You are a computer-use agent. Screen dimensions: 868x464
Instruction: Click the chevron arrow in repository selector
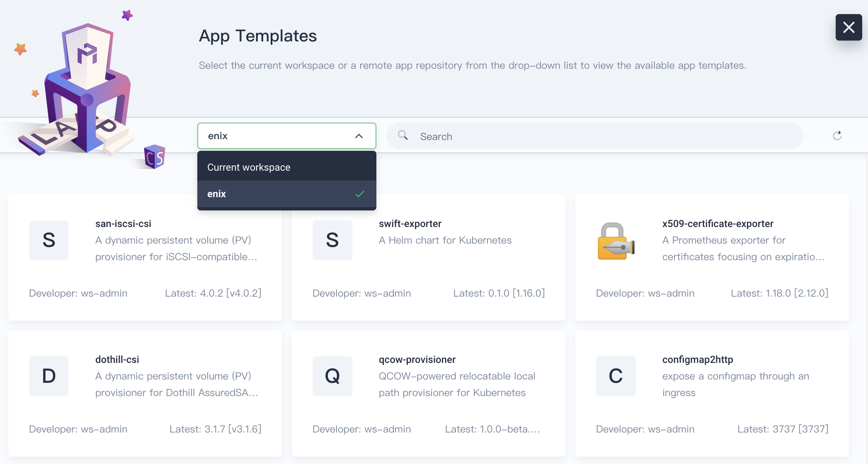[359, 136]
